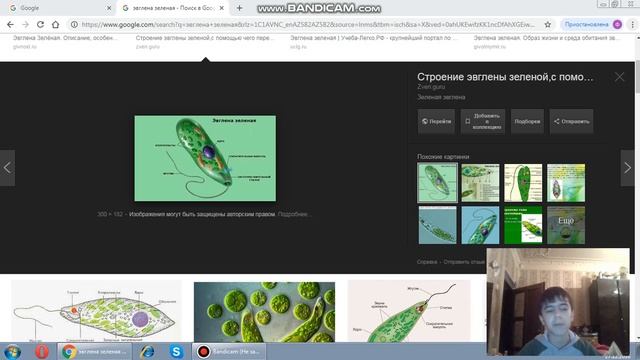Go back using browser back arrow

10,24
